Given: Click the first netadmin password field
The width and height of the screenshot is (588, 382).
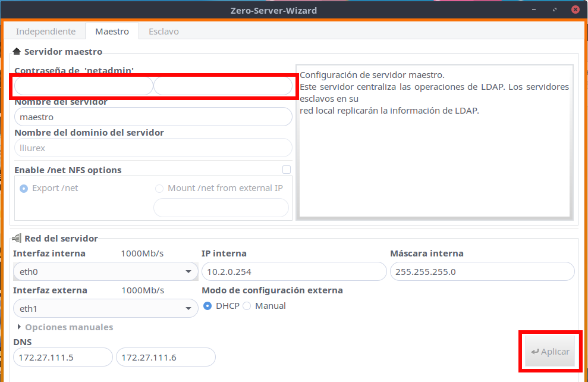Looking at the screenshot, I should tap(83, 87).
